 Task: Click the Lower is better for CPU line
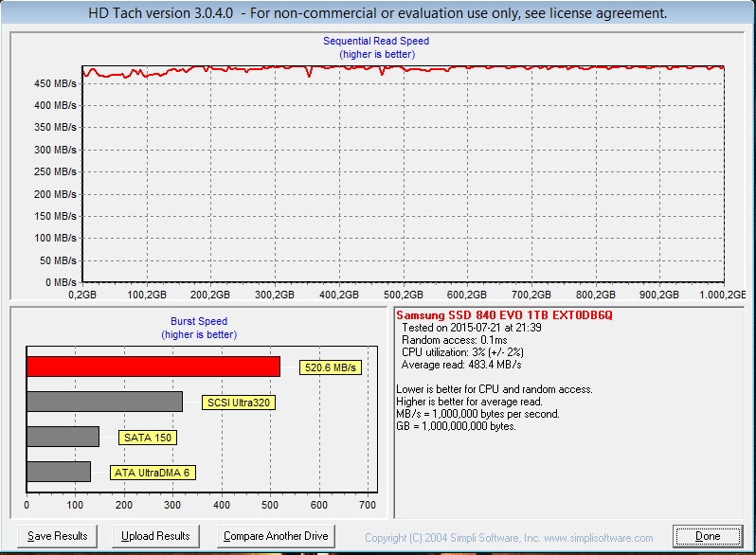coord(495,389)
